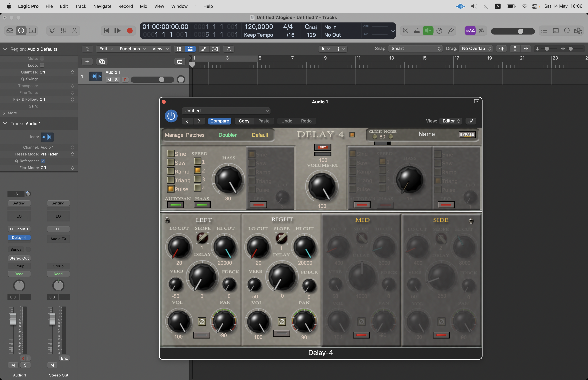Expand the More disclosure triangle
The image size is (588, 380).
click(4, 113)
